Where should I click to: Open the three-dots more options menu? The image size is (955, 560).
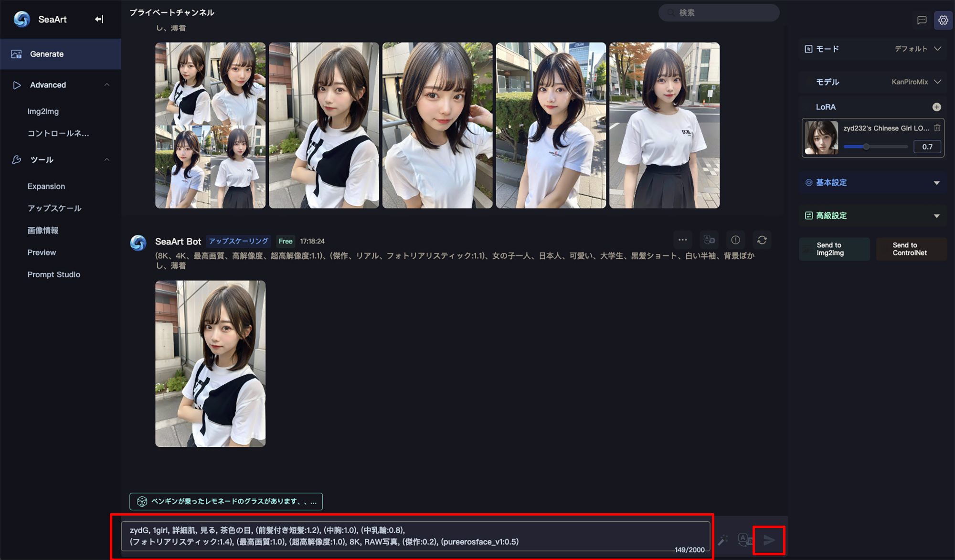[x=682, y=240]
